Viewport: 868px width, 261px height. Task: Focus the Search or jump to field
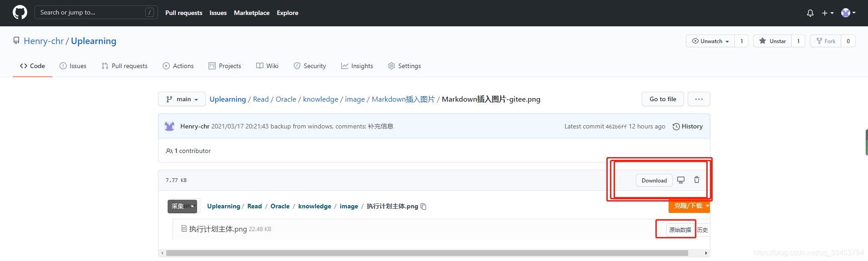coord(96,12)
